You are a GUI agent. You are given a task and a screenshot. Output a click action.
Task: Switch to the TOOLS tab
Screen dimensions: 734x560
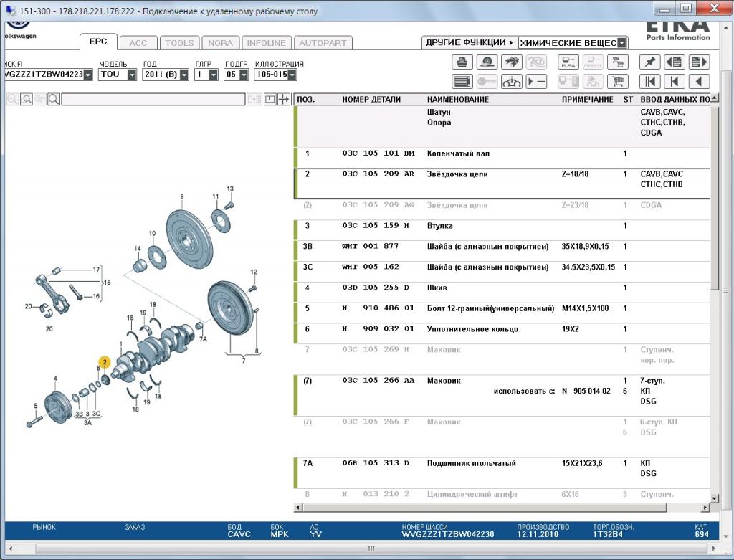click(179, 43)
